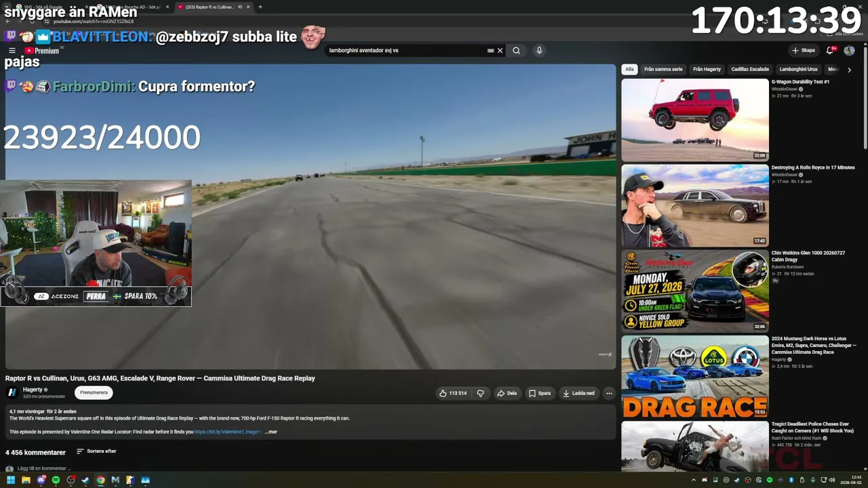868x488 pixels.
Task: Start voice search with microphone
Action: click(x=539, y=51)
